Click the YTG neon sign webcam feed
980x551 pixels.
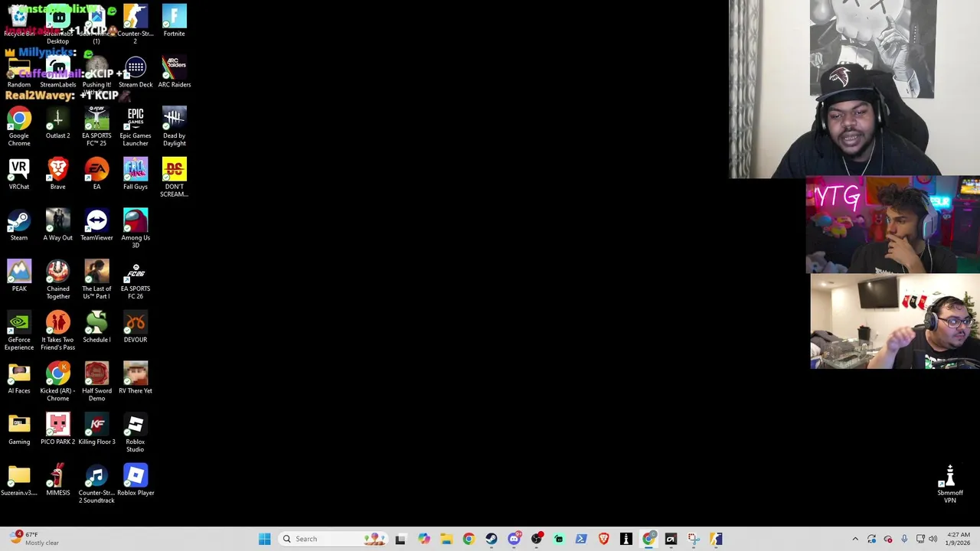click(893, 225)
